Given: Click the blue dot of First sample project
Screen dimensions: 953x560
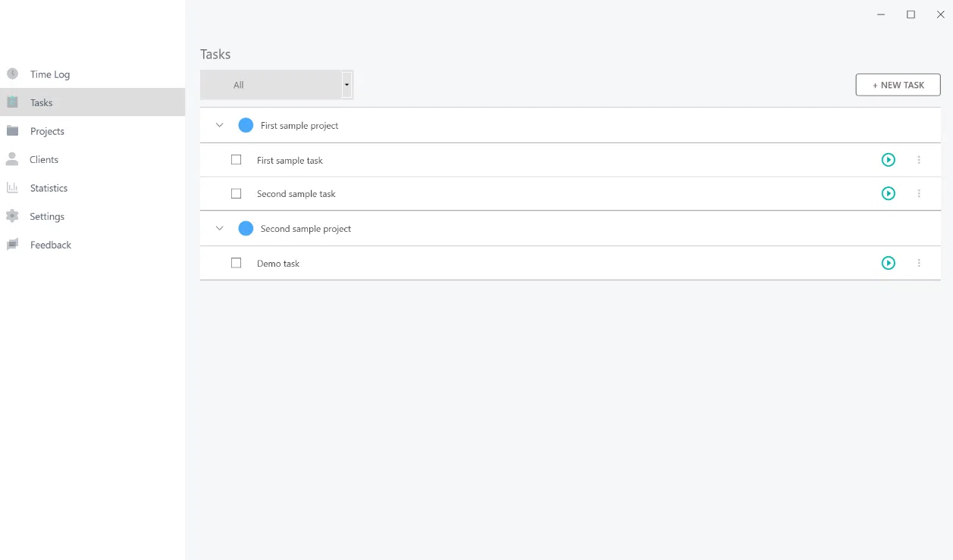Looking at the screenshot, I should point(246,124).
